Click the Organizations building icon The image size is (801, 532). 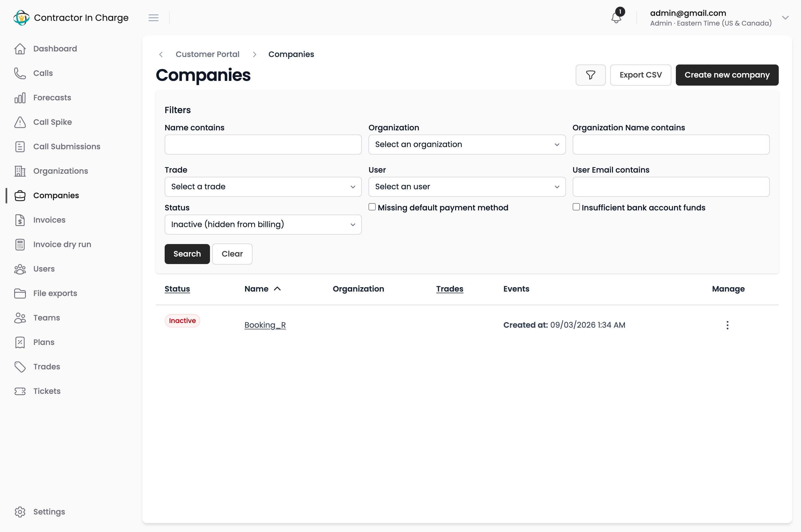tap(20, 171)
